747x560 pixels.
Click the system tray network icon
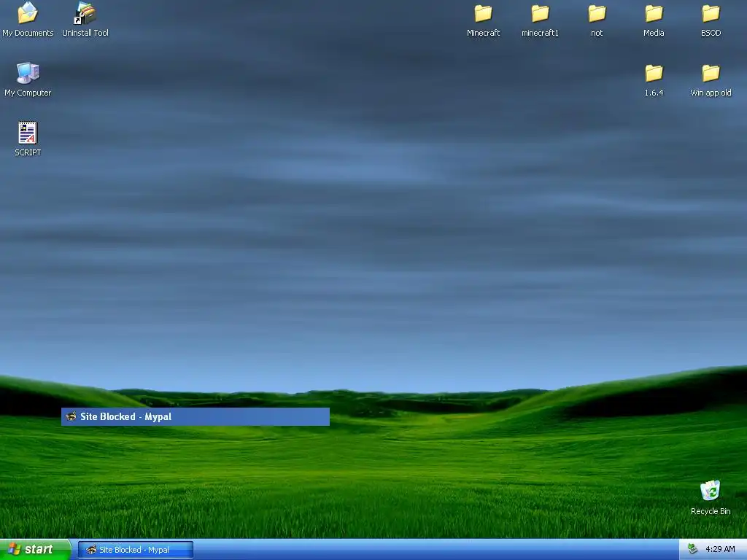coord(693,549)
